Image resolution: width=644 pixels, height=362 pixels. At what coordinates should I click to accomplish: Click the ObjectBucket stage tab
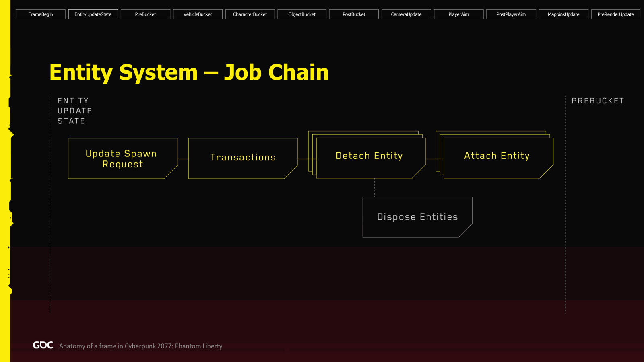[x=302, y=14]
